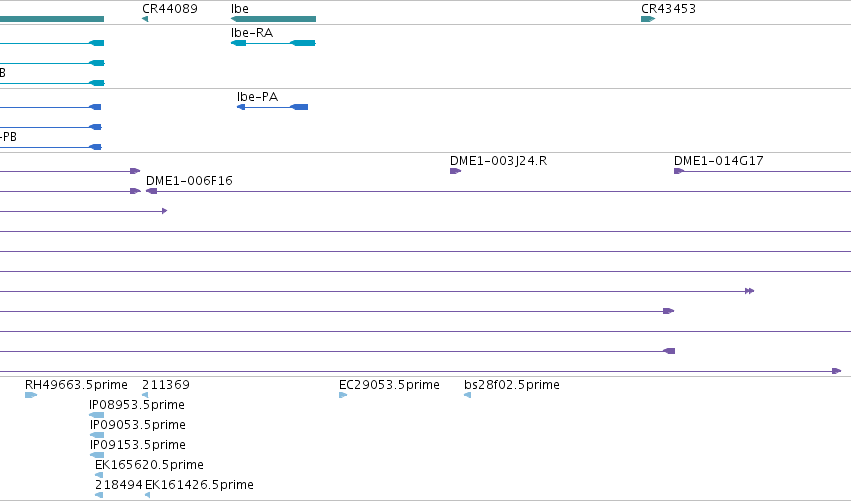Select the IP09153.5prime EST glyph
Screen dimensions: 851x501
click(97, 455)
